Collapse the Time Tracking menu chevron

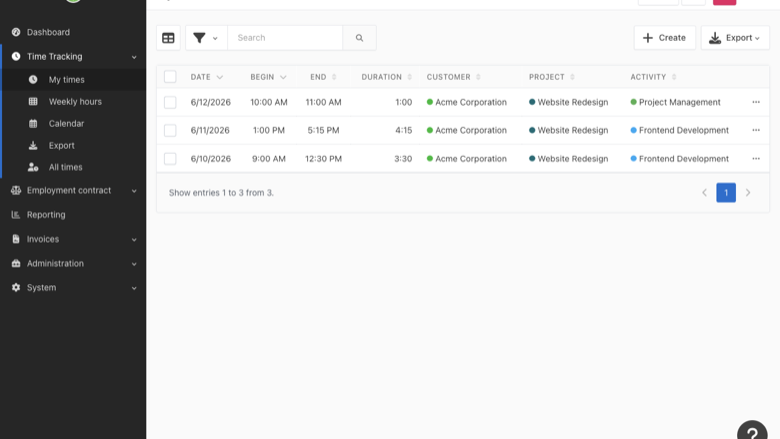point(134,57)
